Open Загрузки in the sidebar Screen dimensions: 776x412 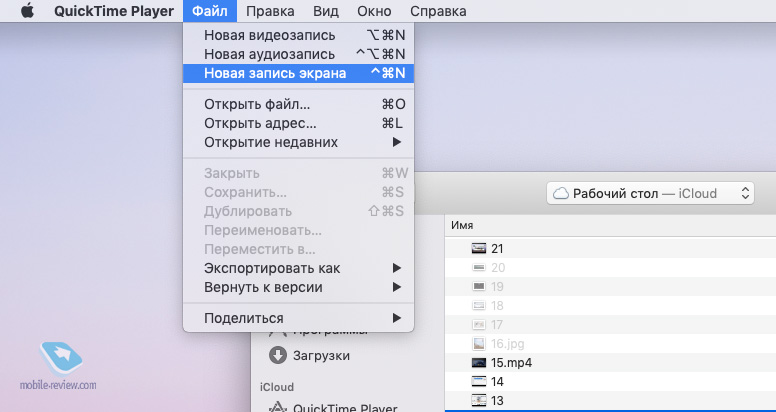pos(321,356)
